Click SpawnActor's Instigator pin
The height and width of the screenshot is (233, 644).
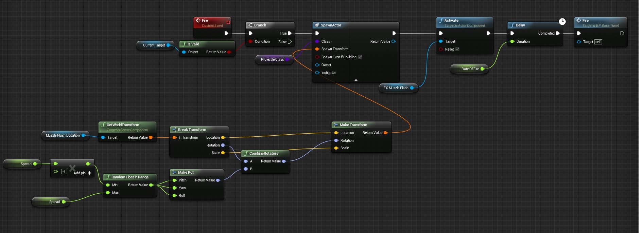click(317, 73)
